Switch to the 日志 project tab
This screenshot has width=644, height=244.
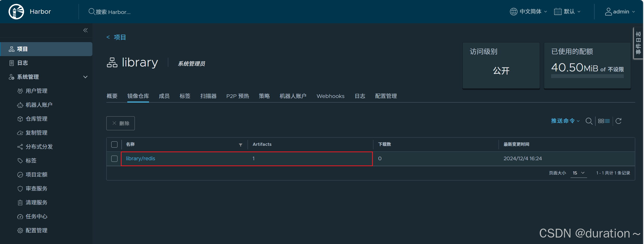pyautogui.click(x=360, y=96)
